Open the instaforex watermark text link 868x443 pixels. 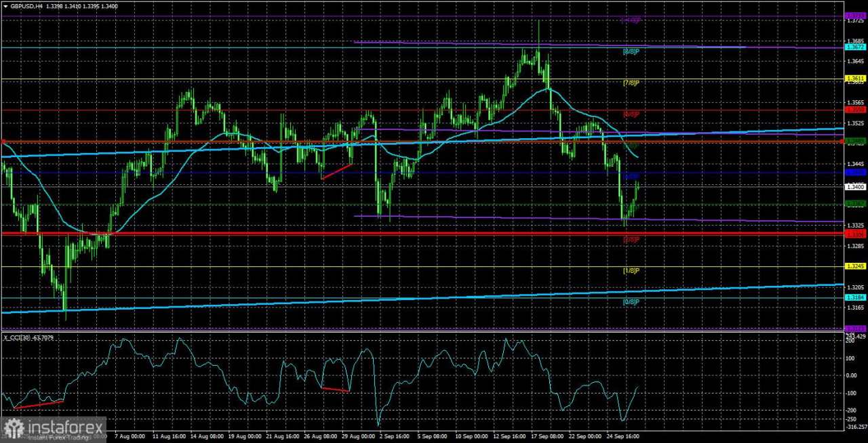point(65,427)
